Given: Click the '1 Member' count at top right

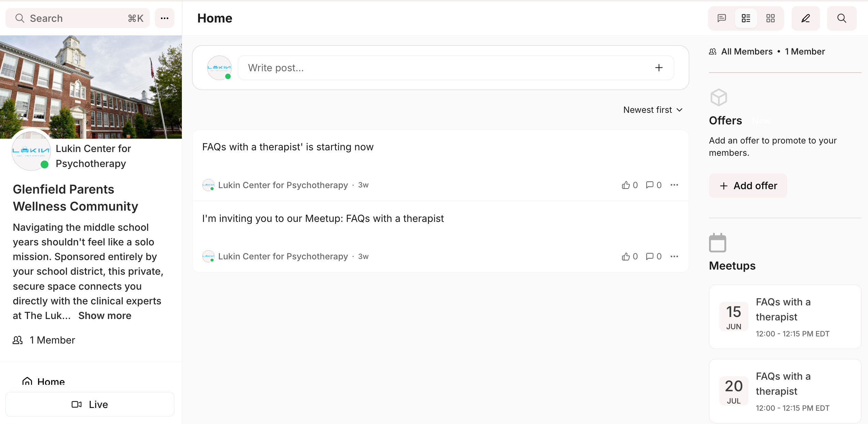Looking at the screenshot, I should tap(805, 51).
